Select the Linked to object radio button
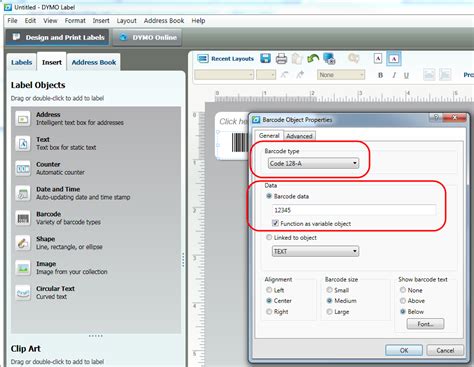The width and height of the screenshot is (474, 367). pyautogui.click(x=269, y=237)
